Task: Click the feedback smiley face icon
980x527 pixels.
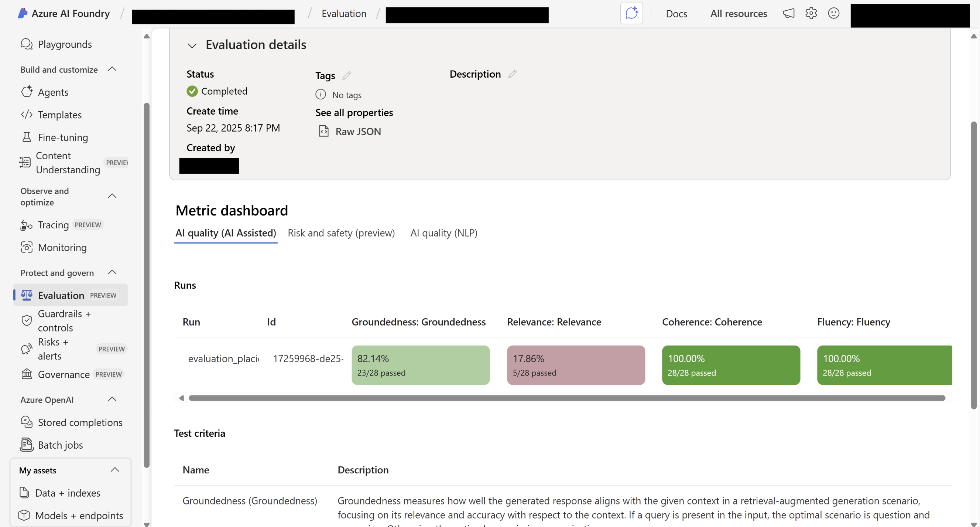Action: coord(833,13)
